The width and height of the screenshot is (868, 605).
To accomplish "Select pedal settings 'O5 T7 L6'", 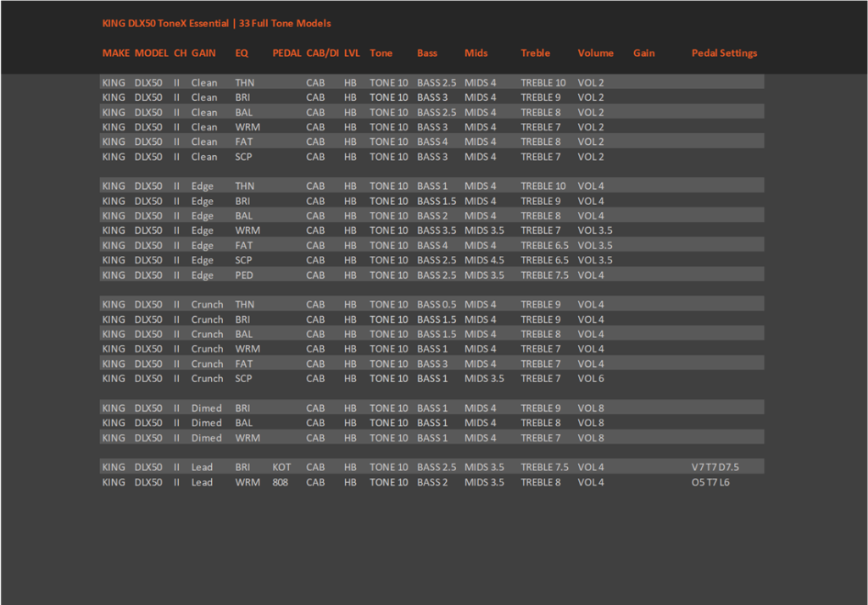I will (710, 482).
